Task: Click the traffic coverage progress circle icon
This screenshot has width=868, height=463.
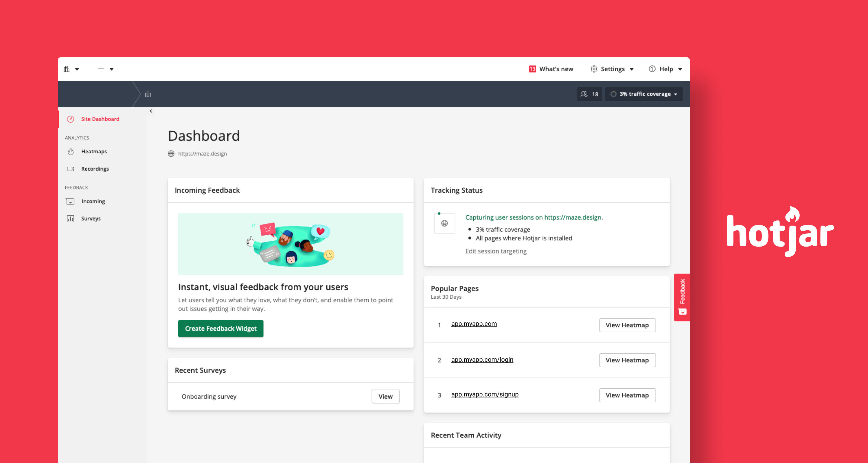Action: [613, 94]
